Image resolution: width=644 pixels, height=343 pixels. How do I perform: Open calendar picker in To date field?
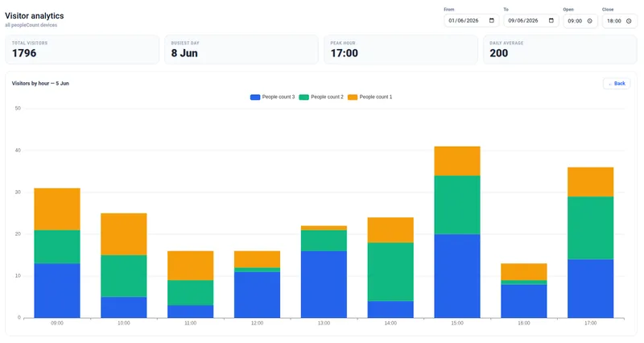click(x=551, y=21)
